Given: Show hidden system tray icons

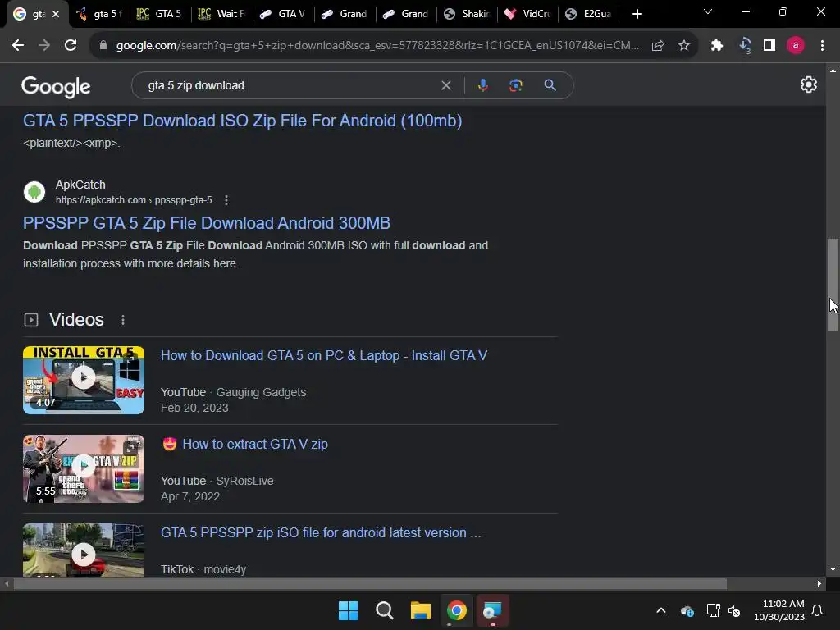Looking at the screenshot, I should (x=661, y=610).
